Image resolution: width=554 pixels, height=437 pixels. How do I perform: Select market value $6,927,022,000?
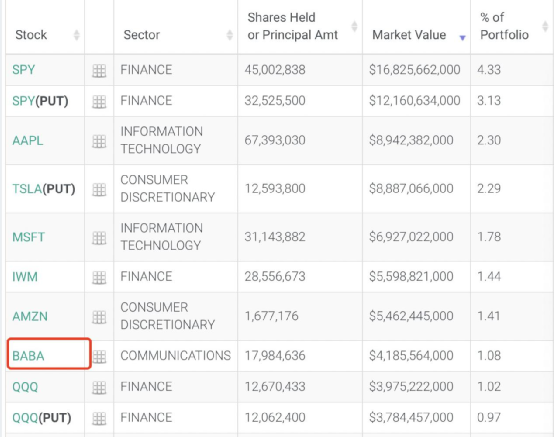point(411,237)
